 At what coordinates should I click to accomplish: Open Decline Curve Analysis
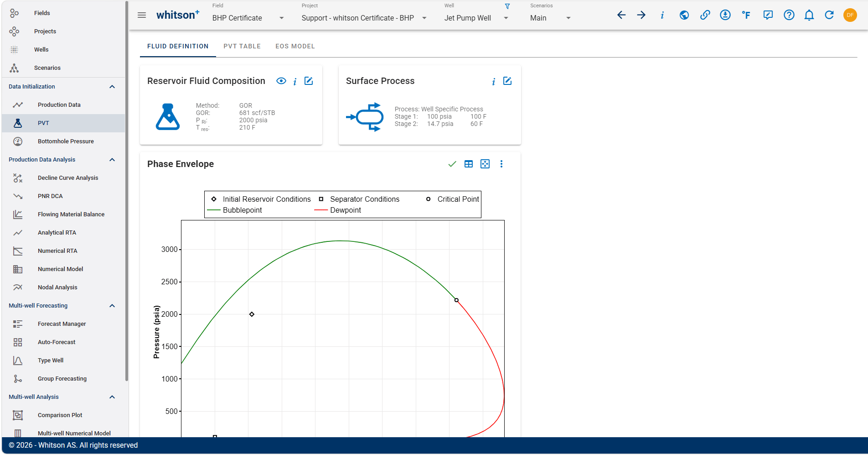pyautogui.click(x=63, y=178)
